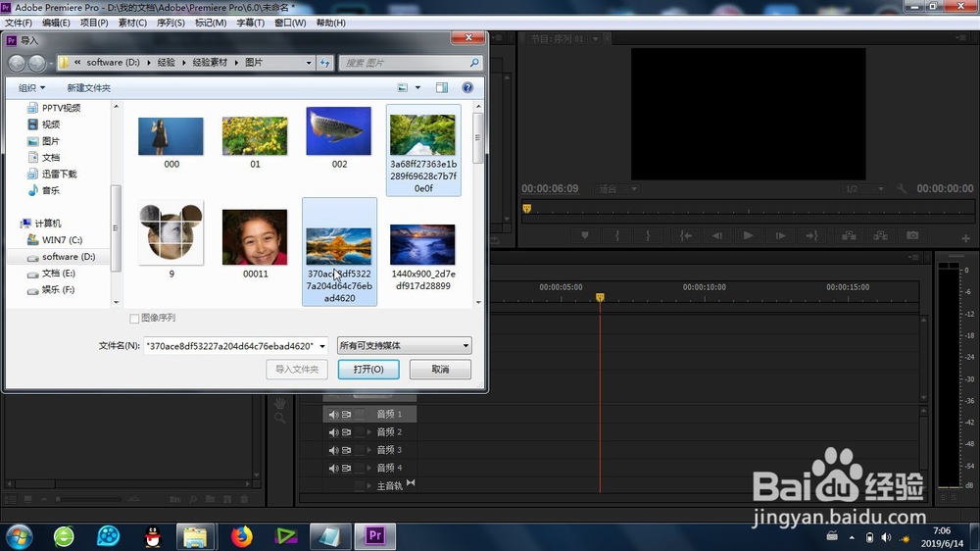This screenshot has width=980, height=551.
Task: Click the Export Frame camera icon
Action: (x=912, y=235)
